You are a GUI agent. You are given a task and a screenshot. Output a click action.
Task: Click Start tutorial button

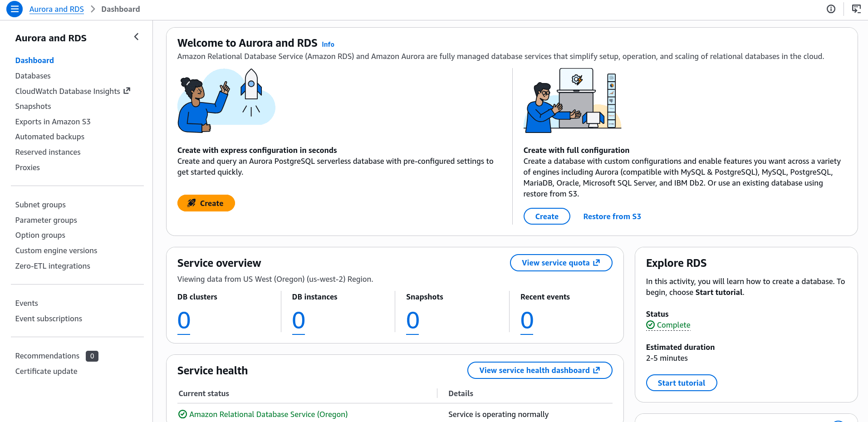click(x=682, y=383)
